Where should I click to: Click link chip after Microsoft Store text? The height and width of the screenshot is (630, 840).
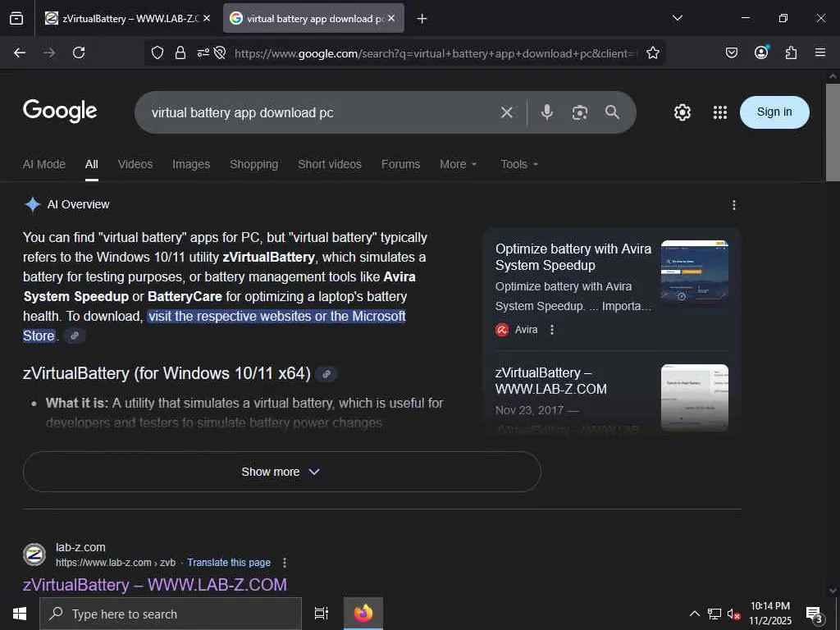[75, 336]
